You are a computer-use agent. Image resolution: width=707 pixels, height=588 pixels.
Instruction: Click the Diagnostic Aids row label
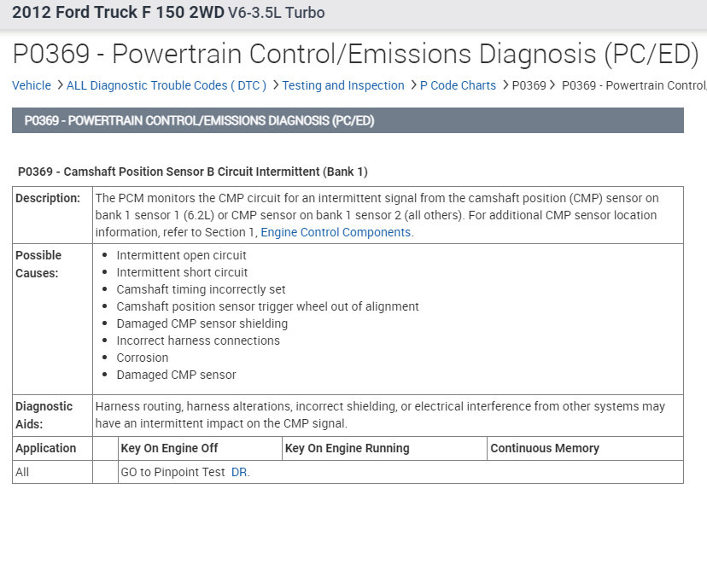44,415
